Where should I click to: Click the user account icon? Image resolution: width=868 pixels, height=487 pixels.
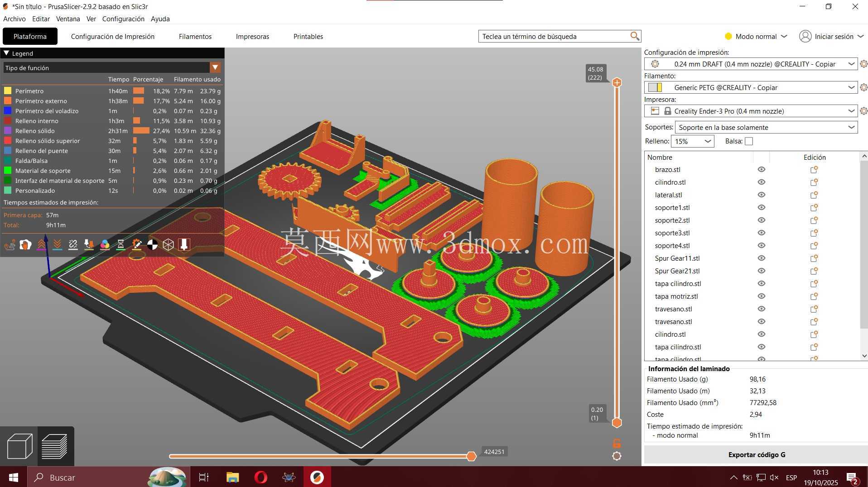click(805, 36)
